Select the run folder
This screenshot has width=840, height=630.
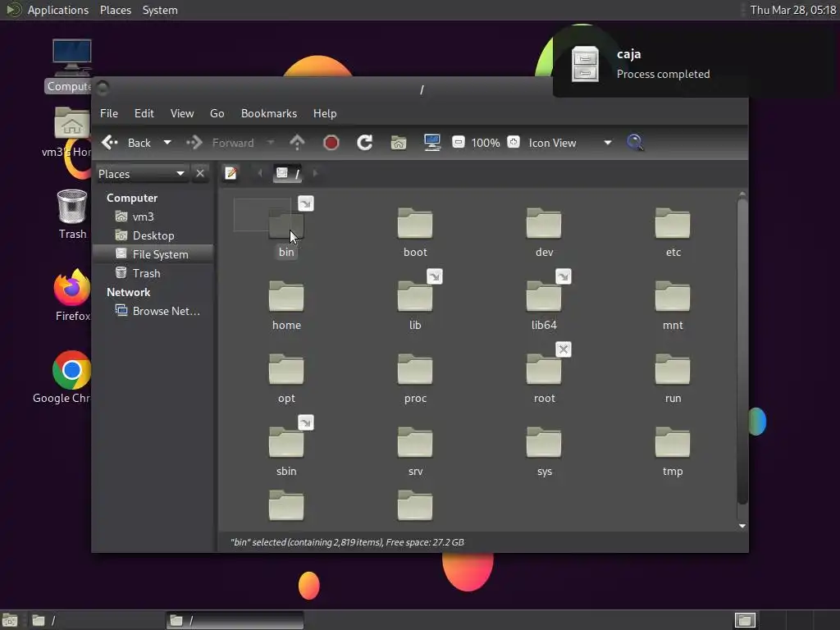pos(673,370)
